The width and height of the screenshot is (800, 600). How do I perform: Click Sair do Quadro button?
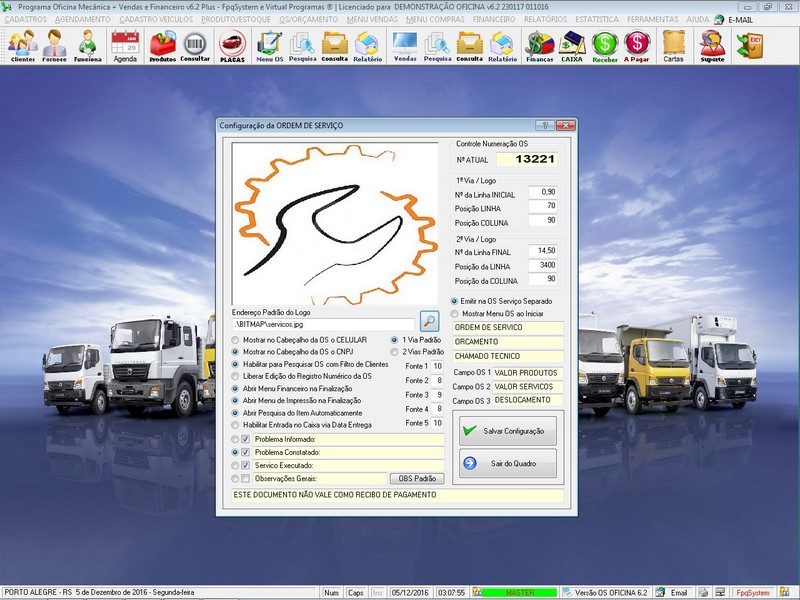click(x=508, y=463)
